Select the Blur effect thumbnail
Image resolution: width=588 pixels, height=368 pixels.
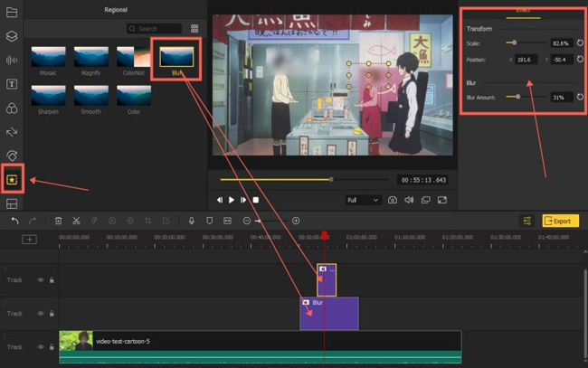(x=176, y=57)
